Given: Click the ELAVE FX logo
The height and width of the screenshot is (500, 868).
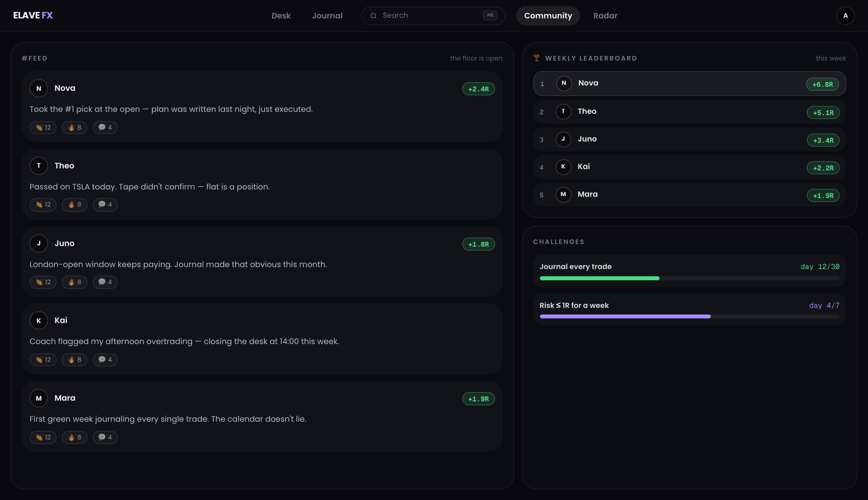Looking at the screenshot, I should [33, 15].
